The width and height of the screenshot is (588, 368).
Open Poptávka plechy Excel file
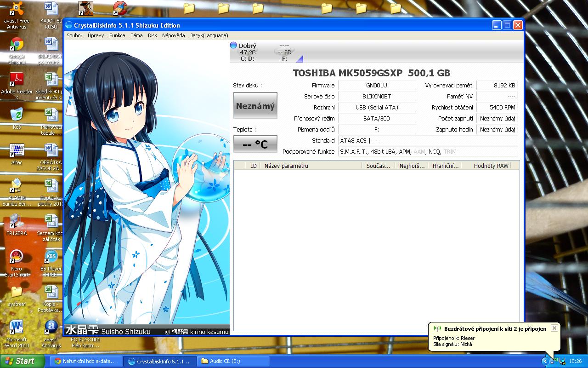[x=51, y=192]
